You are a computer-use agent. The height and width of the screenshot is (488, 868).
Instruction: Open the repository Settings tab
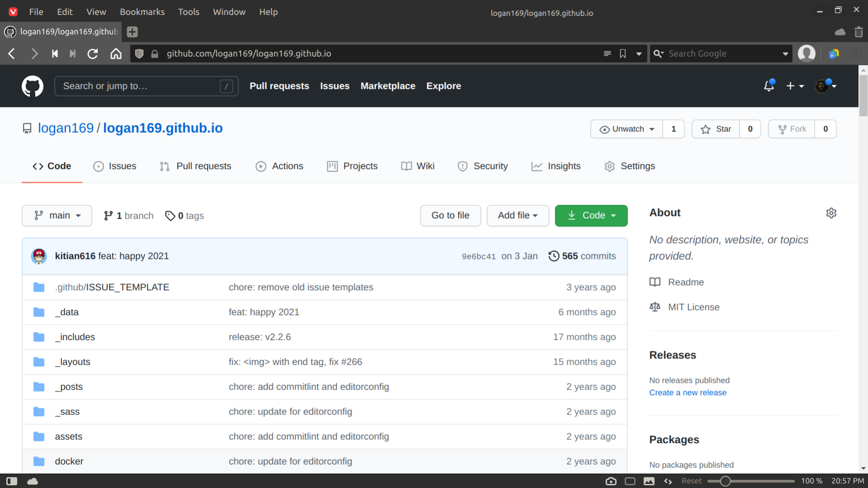(x=630, y=166)
